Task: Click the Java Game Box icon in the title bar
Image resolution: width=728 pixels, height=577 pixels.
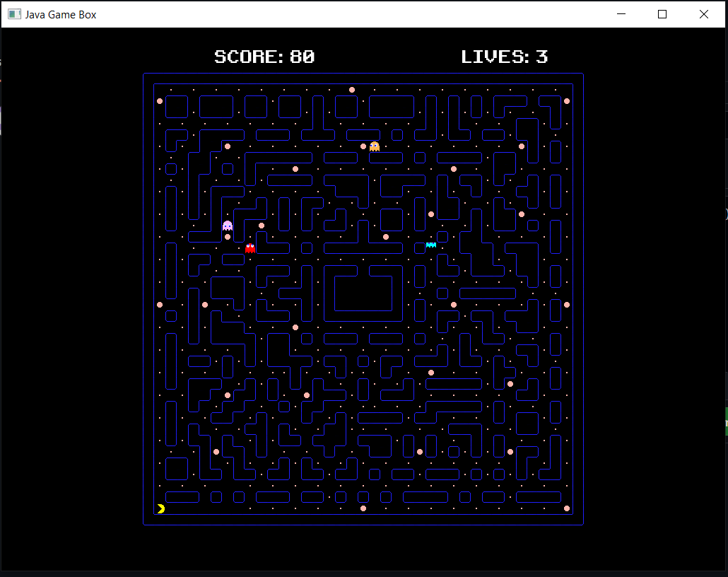Action: point(13,13)
